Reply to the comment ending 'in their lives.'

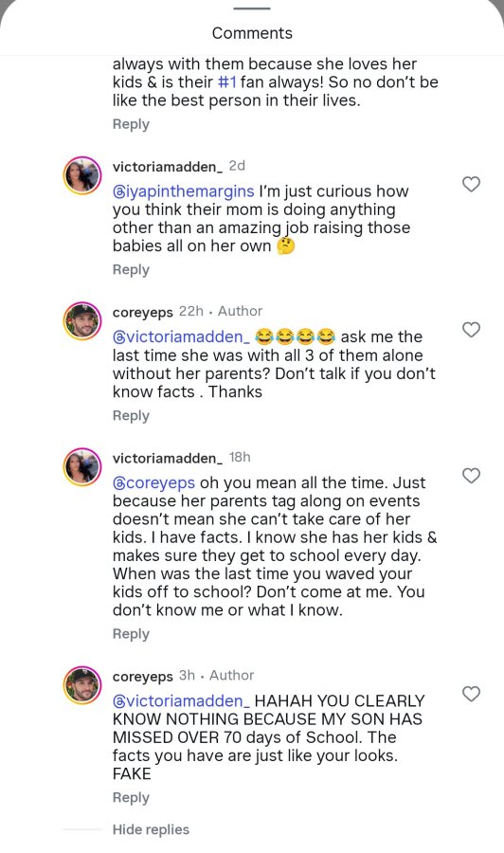pyautogui.click(x=131, y=124)
